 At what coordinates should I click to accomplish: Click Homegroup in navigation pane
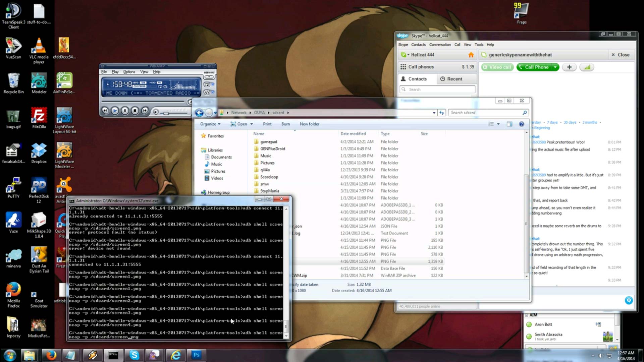[218, 192]
